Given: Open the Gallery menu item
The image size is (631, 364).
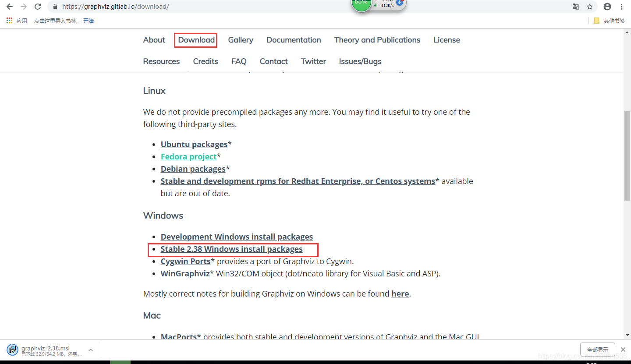Looking at the screenshot, I should 241,40.
